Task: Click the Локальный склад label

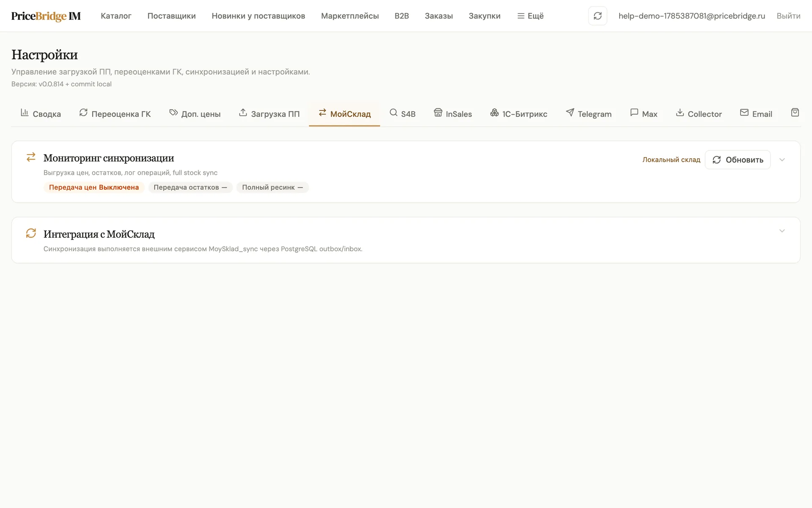Action: (671, 160)
